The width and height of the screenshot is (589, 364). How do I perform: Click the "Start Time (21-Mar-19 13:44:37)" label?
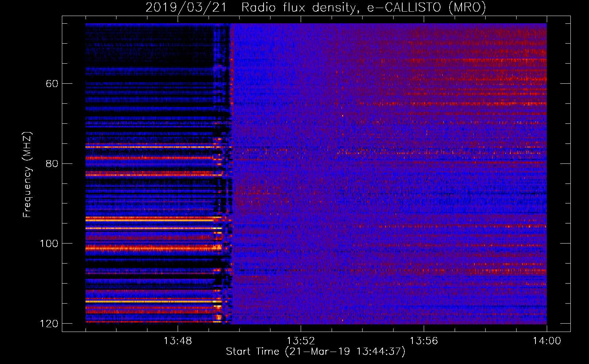(316, 352)
